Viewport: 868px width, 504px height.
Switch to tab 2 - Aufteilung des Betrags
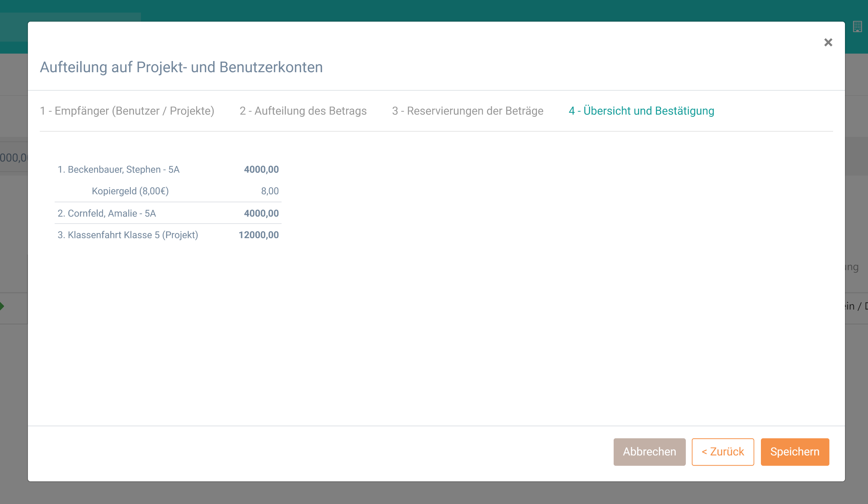[x=303, y=111]
